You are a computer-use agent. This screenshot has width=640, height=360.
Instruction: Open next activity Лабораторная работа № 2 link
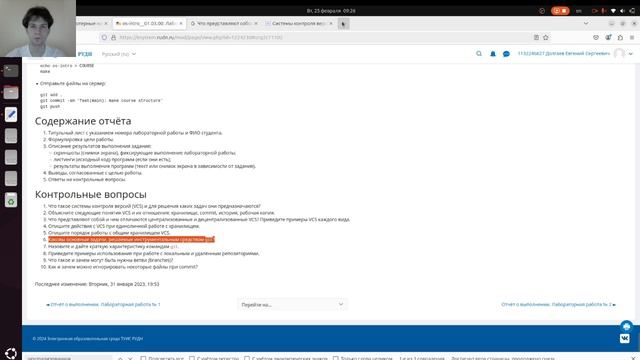click(x=558, y=304)
